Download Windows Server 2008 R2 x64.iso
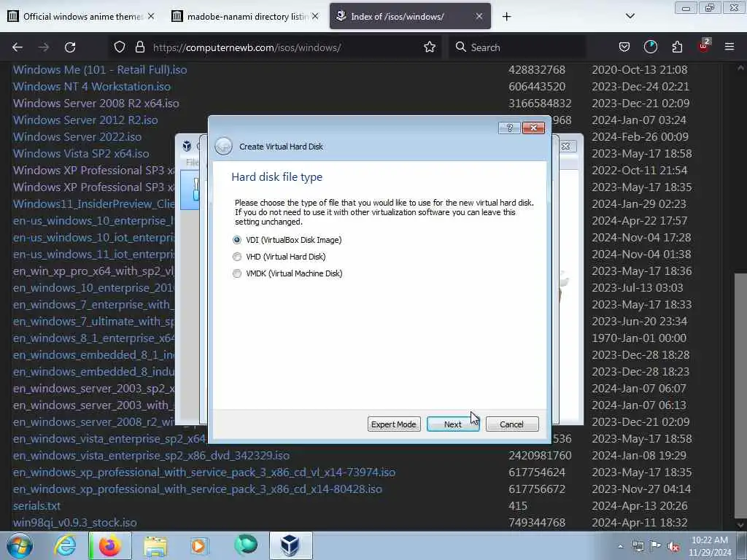The width and height of the screenshot is (747, 560). [x=96, y=104]
